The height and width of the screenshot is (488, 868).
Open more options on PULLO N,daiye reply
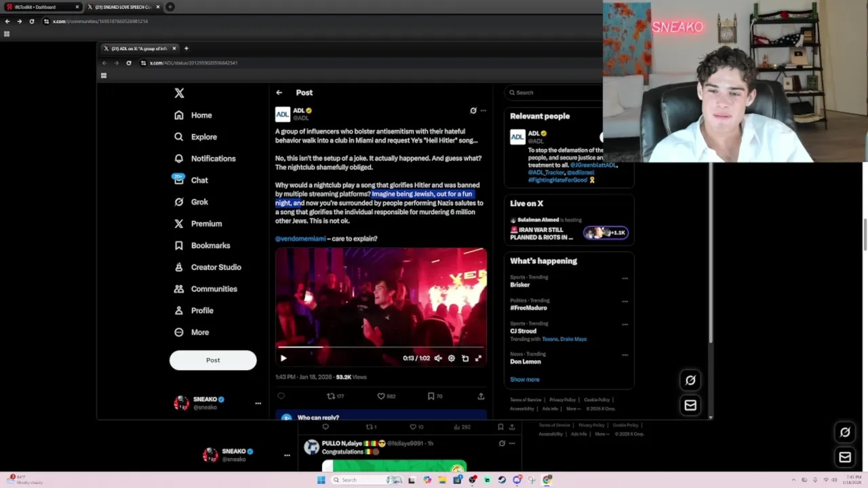[512, 443]
